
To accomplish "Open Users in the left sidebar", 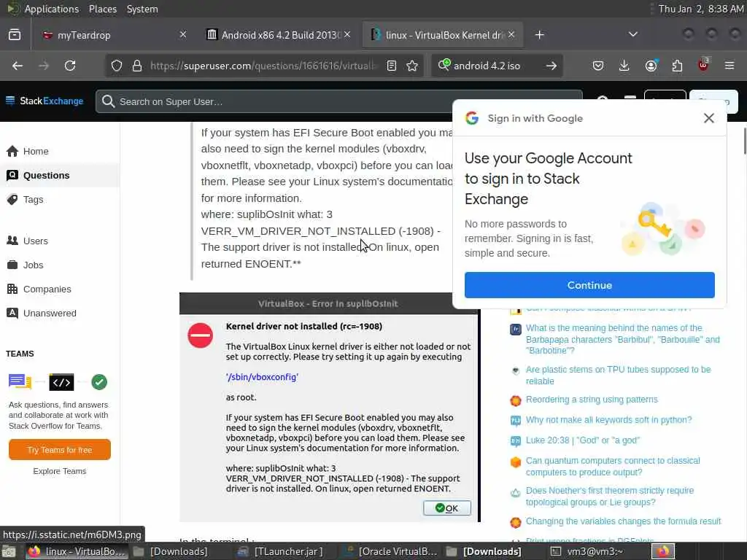I will point(36,241).
